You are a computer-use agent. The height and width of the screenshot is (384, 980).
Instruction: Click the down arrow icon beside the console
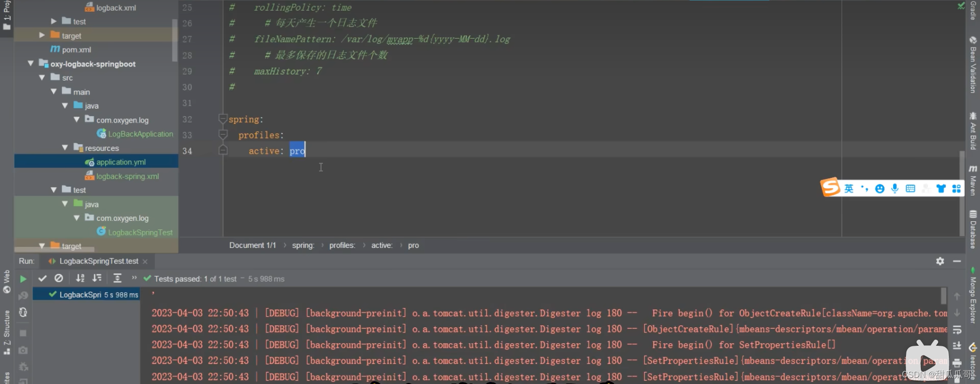click(x=957, y=313)
